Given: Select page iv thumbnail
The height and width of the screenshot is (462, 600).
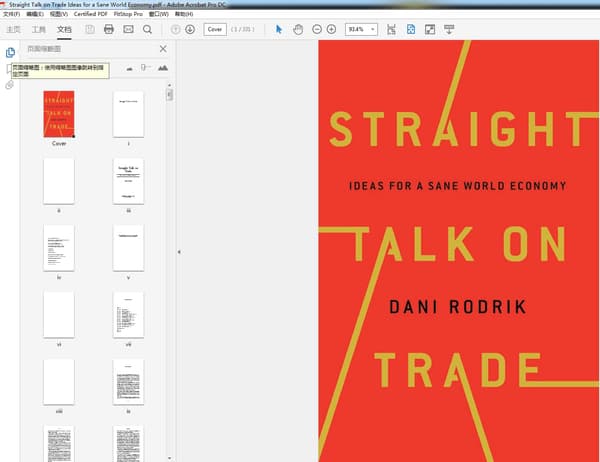Looking at the screenshot, I should click(59, 248).
